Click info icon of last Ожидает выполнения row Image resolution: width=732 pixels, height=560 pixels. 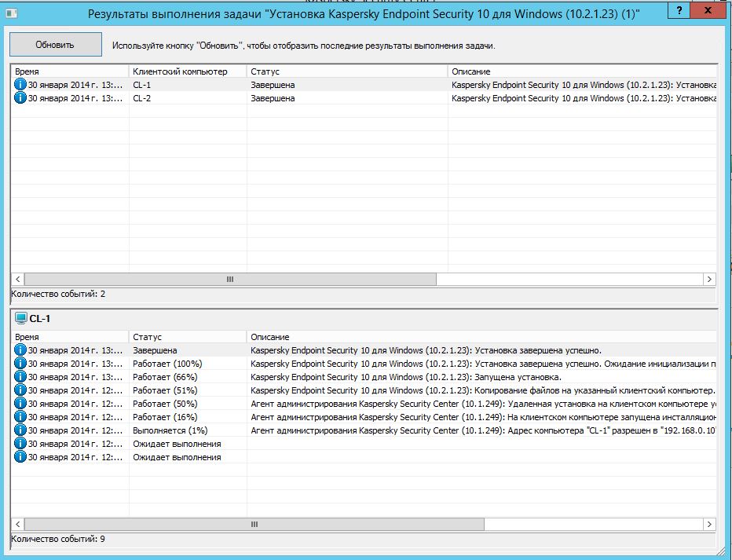[20, 457]
